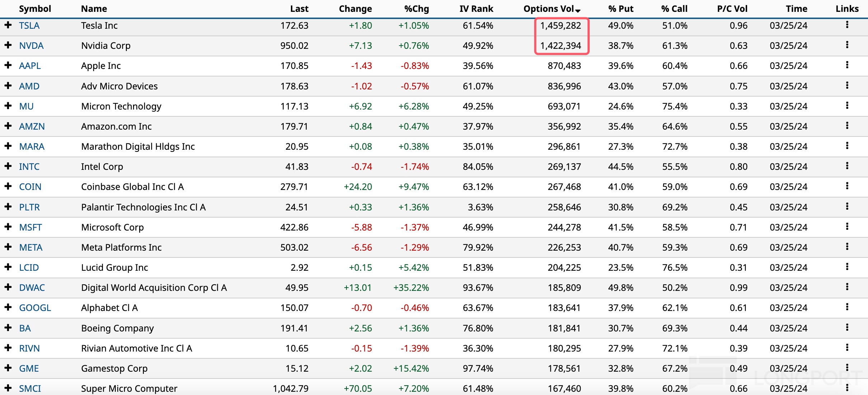Click the SMCI ticker link
Image resolution: width=868 pixels, height=395 pixels.
pyautogui.click(x=30, y=389)
